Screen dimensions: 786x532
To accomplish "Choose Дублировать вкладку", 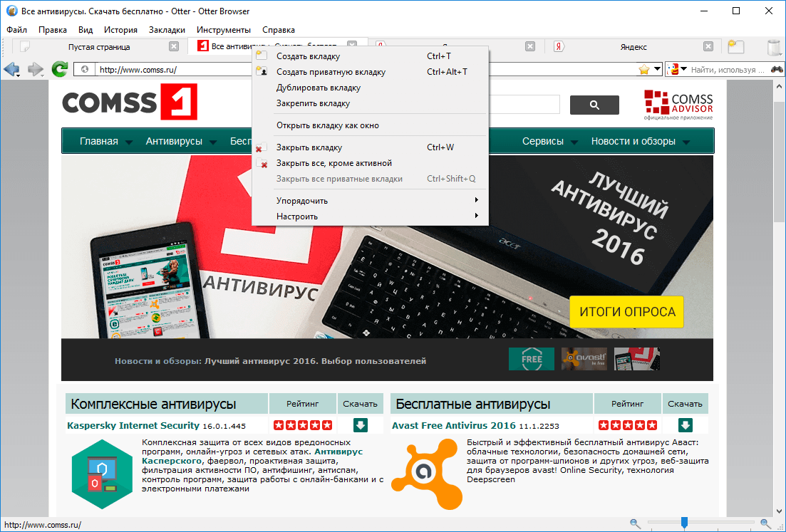I will (x=370, y=88).
